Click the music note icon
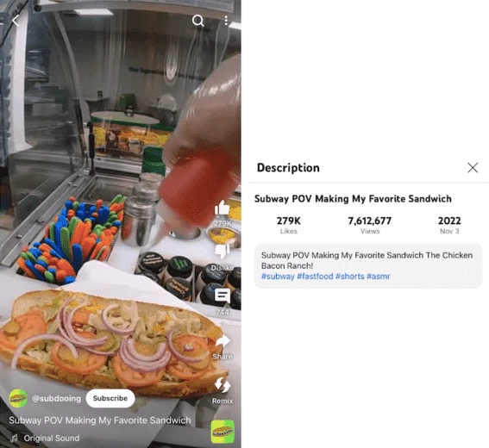This screenshot has height=448, width=489. pyautogui.click(x=14, y=439)
